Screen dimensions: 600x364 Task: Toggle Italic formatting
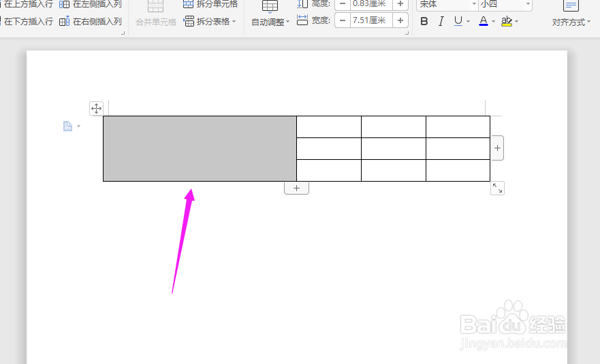tap(441, 21)
